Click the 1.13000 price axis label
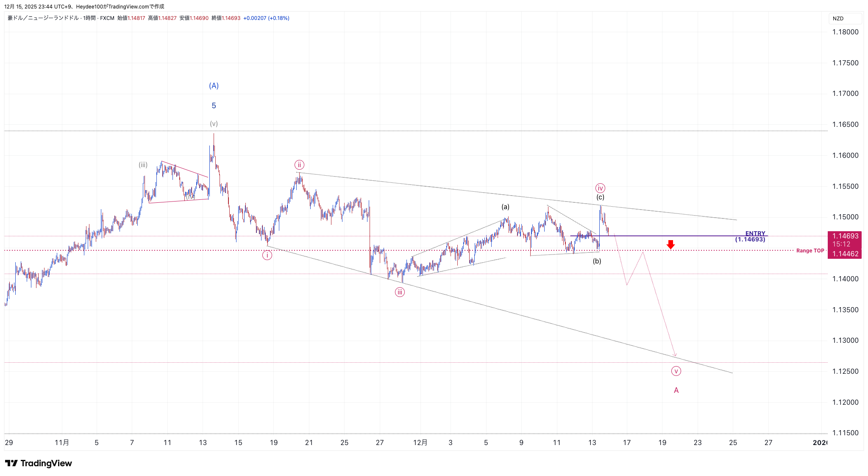Image resolution: width=868 pixels, height=476 pixels. [845, 341]
